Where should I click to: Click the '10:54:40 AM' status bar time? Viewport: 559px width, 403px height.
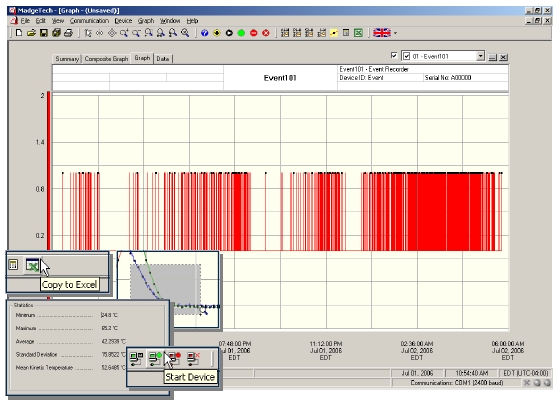[x=472, y=373]
